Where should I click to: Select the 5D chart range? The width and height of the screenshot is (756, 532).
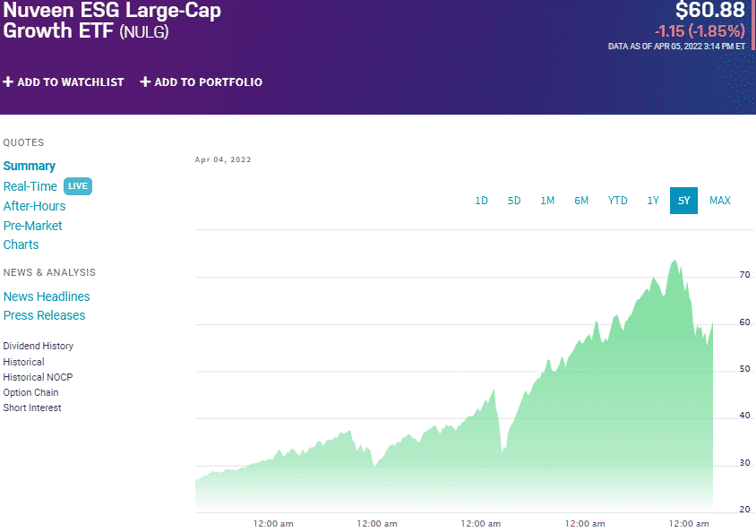[514, 201]
